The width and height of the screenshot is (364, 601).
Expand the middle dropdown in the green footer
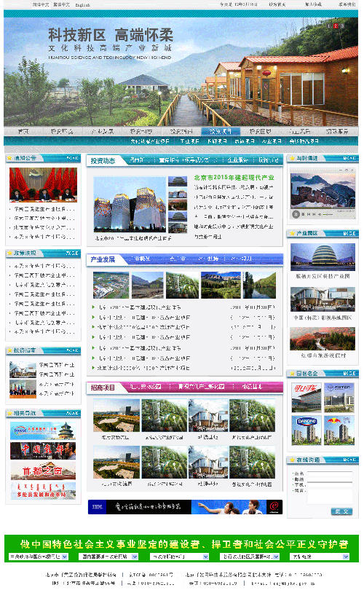pyautogui.click(x=179, y=557)
